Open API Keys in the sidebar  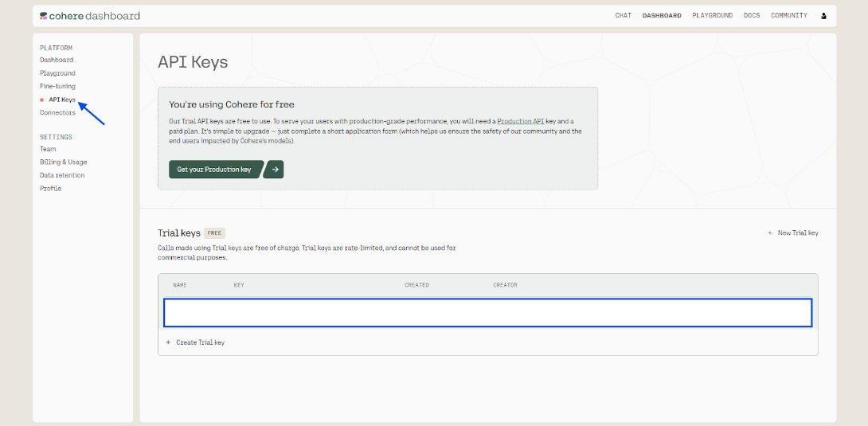[x=62, y=100]
